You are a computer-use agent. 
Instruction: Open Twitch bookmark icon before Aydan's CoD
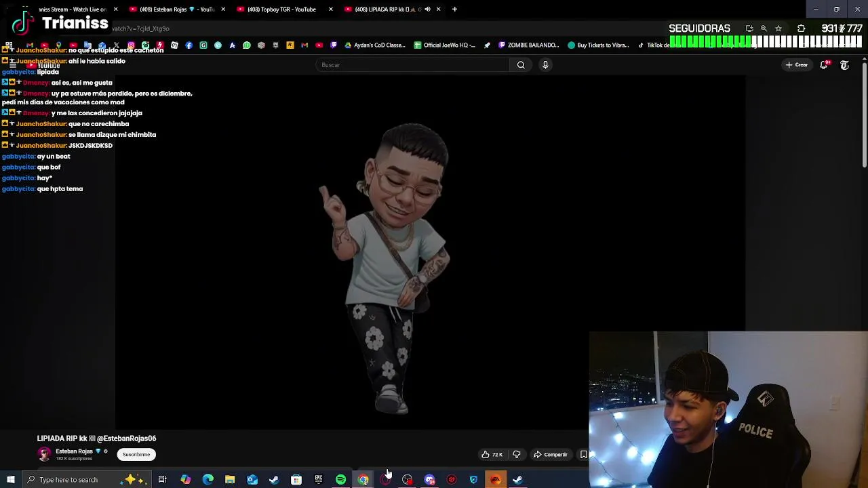[334, 45]
